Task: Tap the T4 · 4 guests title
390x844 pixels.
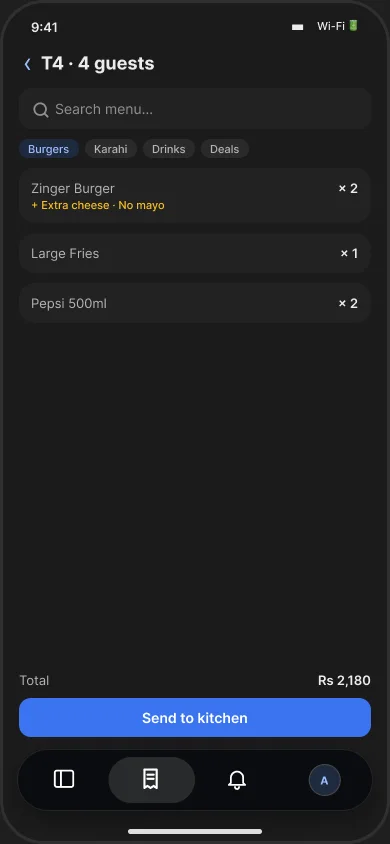Action: (x=98, y=64)
